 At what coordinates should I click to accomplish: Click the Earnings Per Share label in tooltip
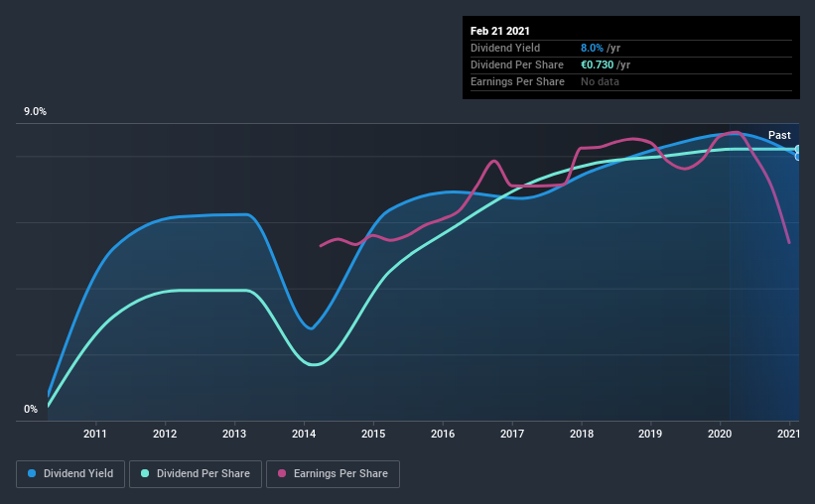(518, 81)
